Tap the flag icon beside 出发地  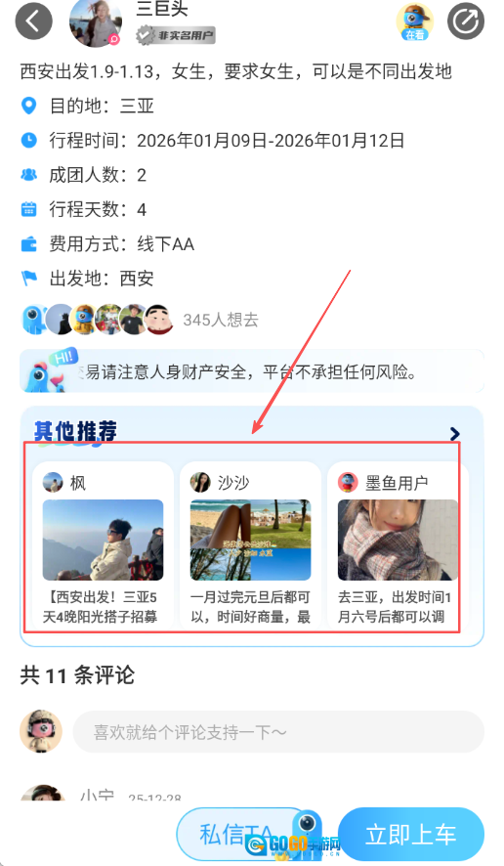(x=28, y=279)
